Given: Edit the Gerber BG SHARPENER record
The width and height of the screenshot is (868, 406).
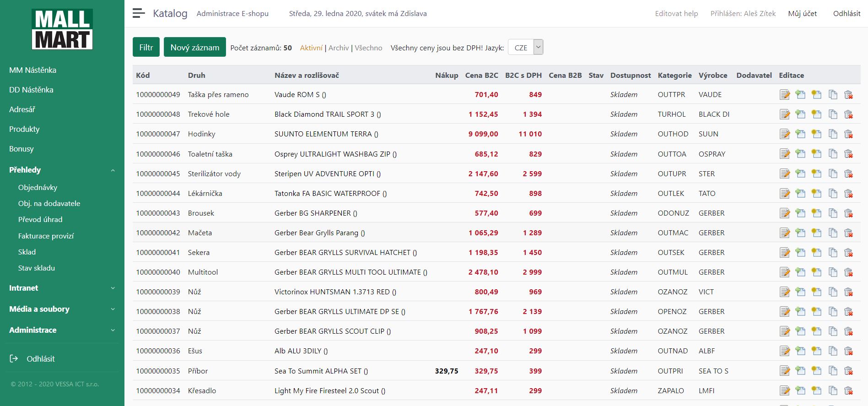Looking at the screenshot, I should [785, 213].
